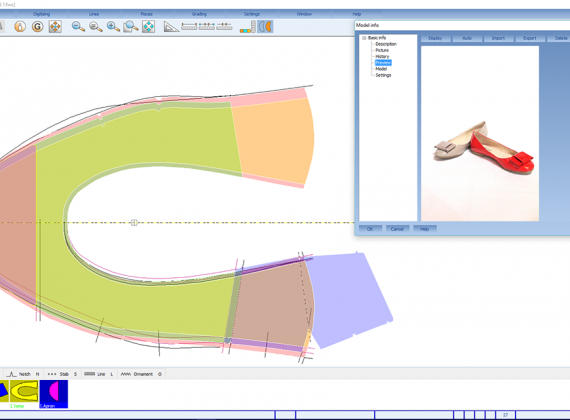Select the Stab tool in bottom bar
Viewport: 570px width, 420px height.
[x=62, y=374]
